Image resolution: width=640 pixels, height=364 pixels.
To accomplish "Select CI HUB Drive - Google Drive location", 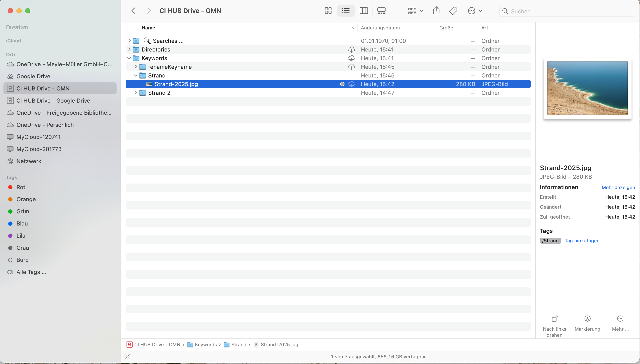I will coord(53,100).
